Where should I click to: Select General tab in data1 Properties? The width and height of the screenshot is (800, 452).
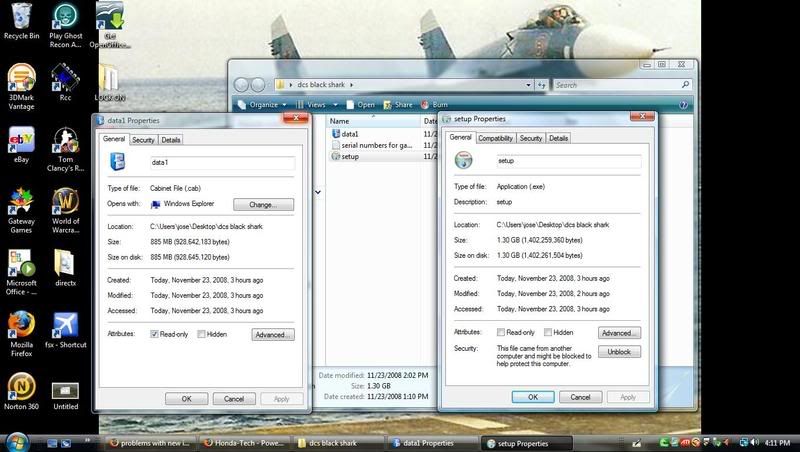click(114, 139)
